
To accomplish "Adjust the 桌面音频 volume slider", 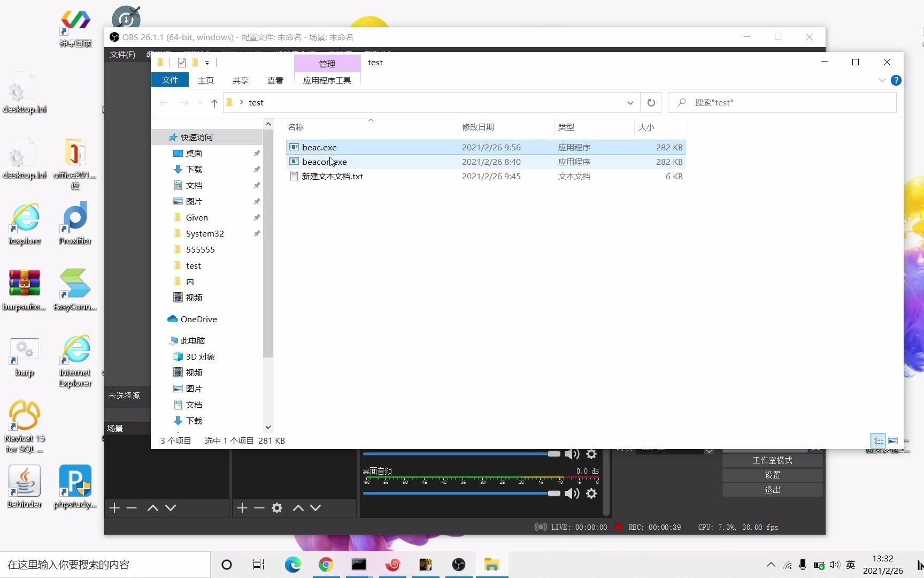I will pos(553,493).
